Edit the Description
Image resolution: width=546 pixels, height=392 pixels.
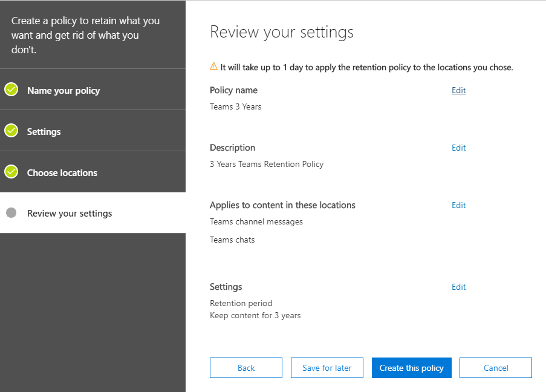click(x=458, y=148)
